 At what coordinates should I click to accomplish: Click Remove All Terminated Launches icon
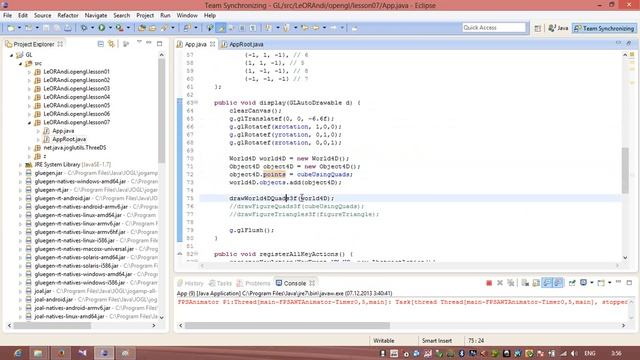[x=511, y=283]
